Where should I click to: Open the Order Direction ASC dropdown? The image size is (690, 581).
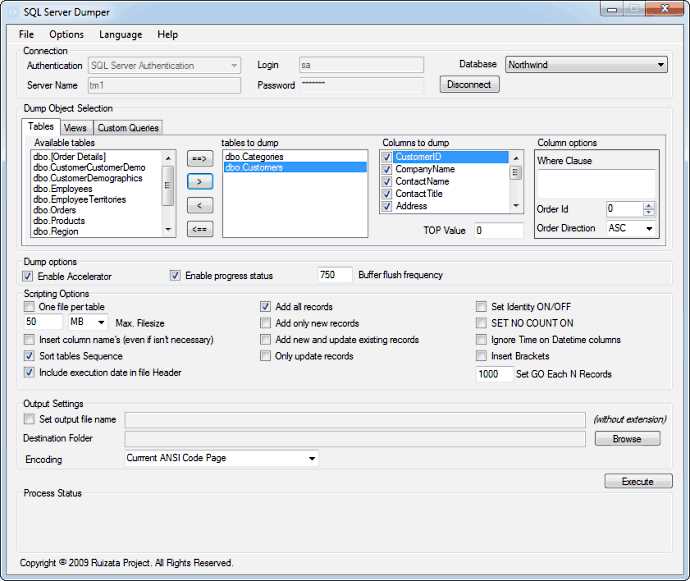tap(630, 228)
